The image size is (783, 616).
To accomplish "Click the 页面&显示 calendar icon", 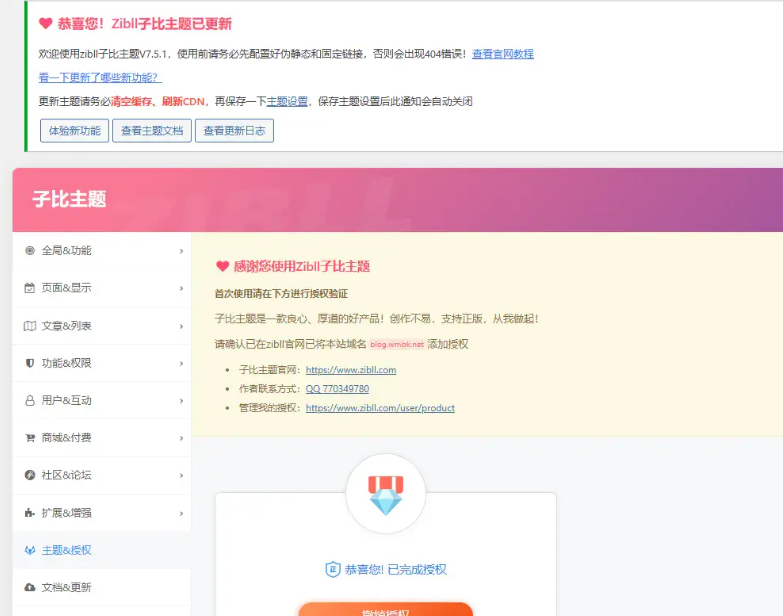I will (30, 288).
